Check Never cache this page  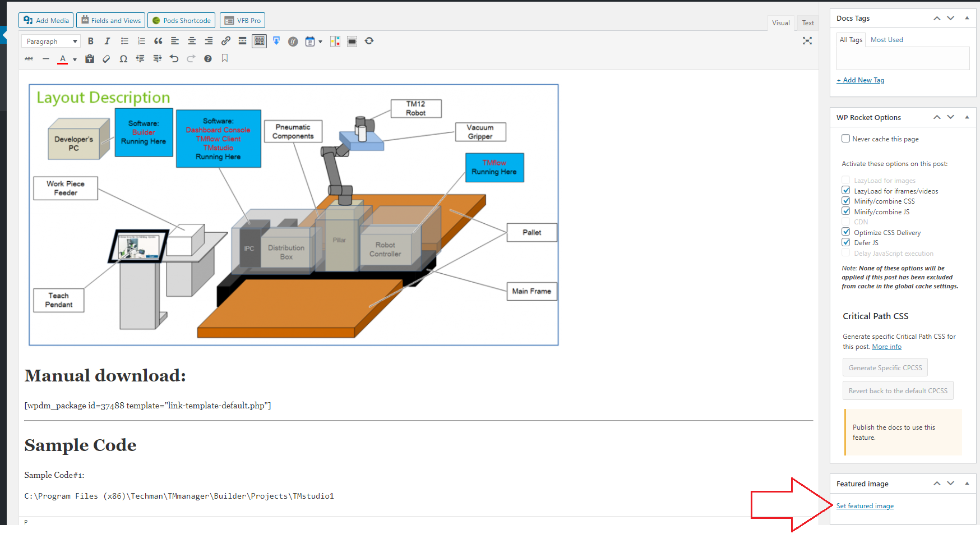click(845, 139)
